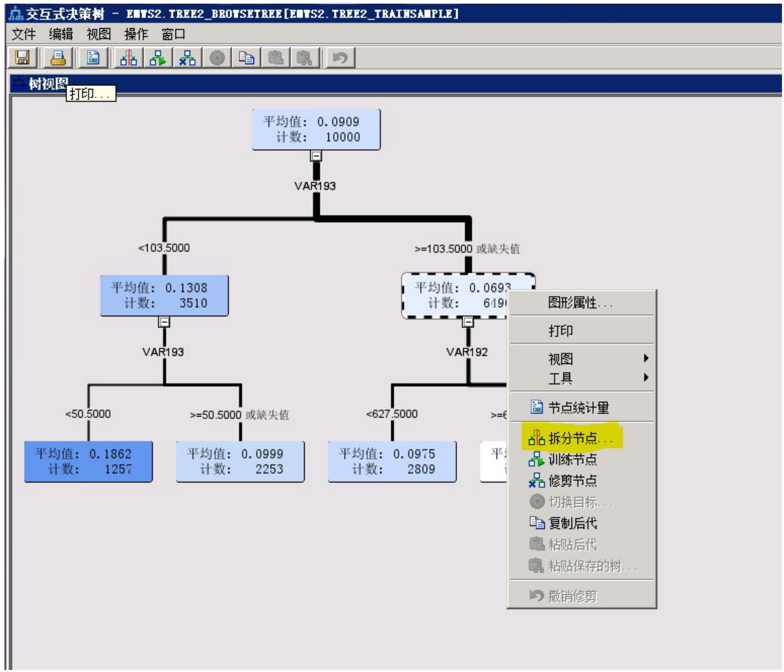Collapse the node with count 3510
The height and width of the screenshot is (672, 784).
[164, 322]
